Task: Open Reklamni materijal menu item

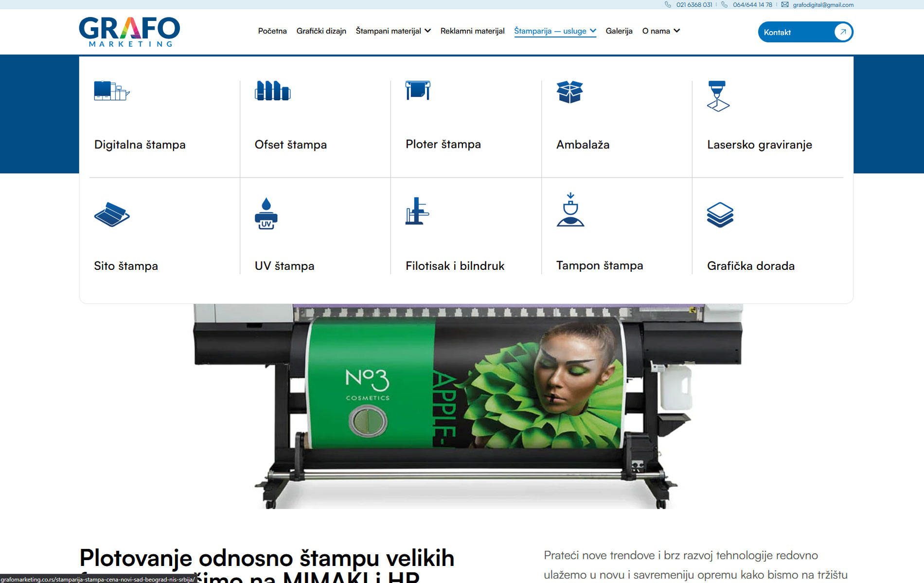Action: click(x=472, y=31)
